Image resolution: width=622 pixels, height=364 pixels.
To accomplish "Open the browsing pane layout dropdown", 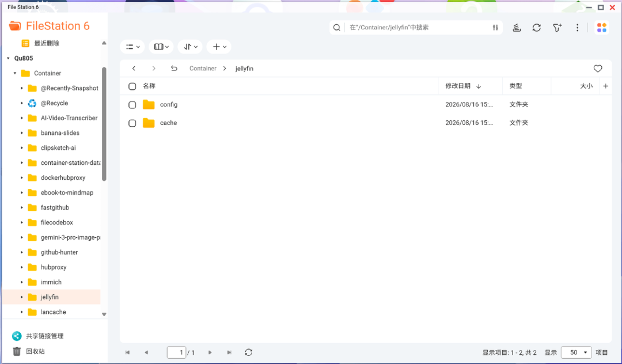I will click(x=161, y=47).
